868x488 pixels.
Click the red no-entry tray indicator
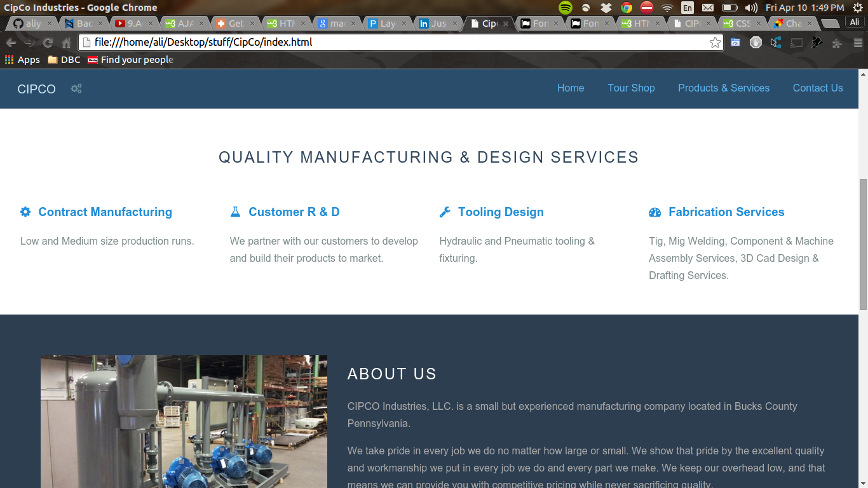pyautogui.click(x=647, y=8)
